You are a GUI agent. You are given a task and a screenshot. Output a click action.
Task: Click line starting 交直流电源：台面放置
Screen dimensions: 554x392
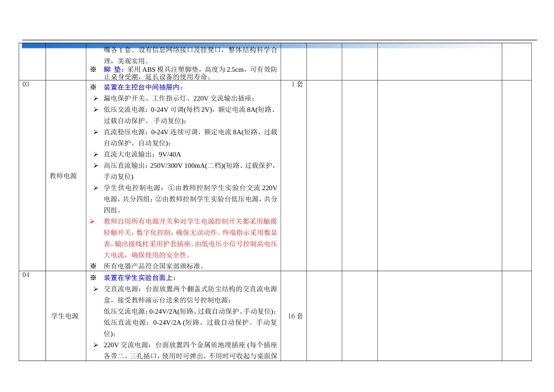point(190,289)
